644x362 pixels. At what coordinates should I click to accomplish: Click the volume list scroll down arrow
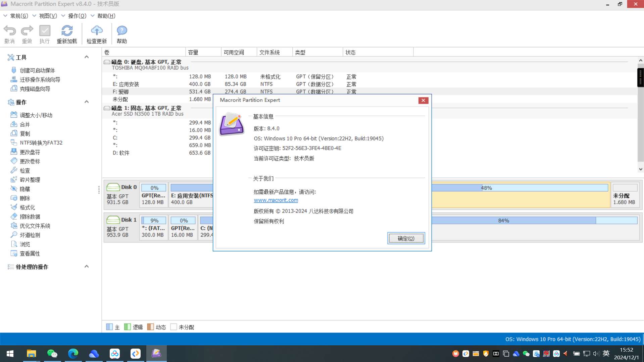640,170
